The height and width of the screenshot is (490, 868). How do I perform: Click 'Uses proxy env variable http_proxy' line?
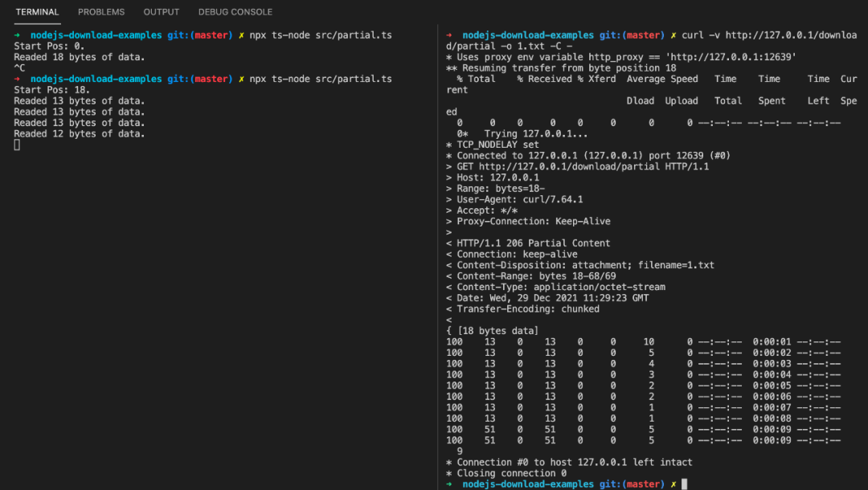(x=621, y=57)
